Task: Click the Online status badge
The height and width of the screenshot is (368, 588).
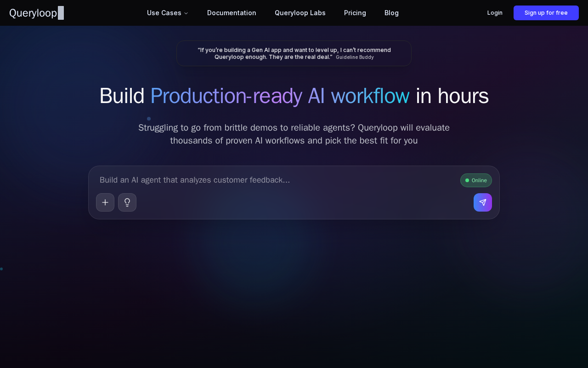Action: [476, 180]
